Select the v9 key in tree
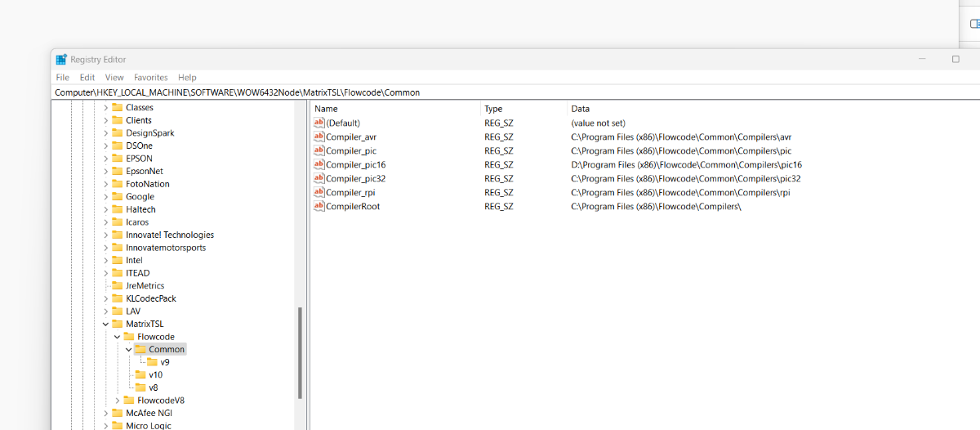 [165, 362]
